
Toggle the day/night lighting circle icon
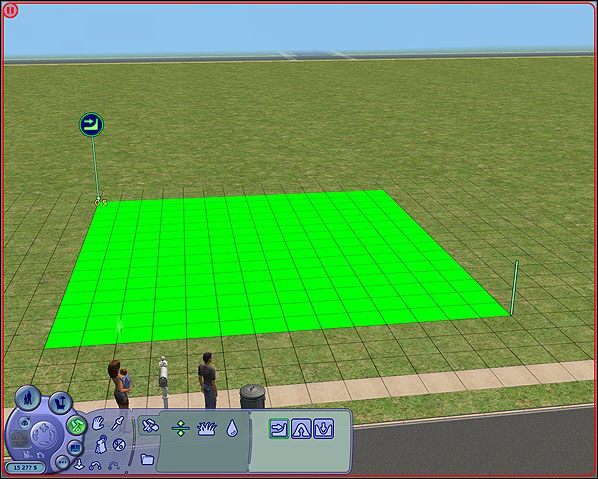pos(119,445)
